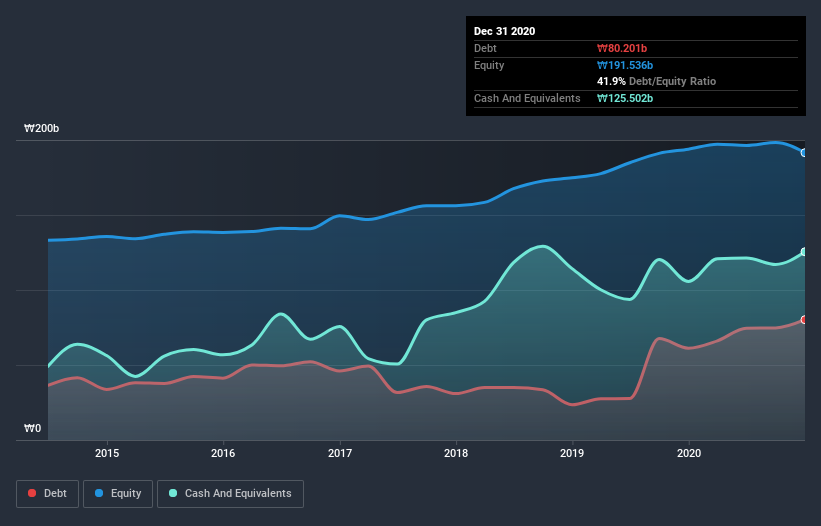Select the 2015 x-axis label
Screen dimensions: 821x526
coord(107,453)
